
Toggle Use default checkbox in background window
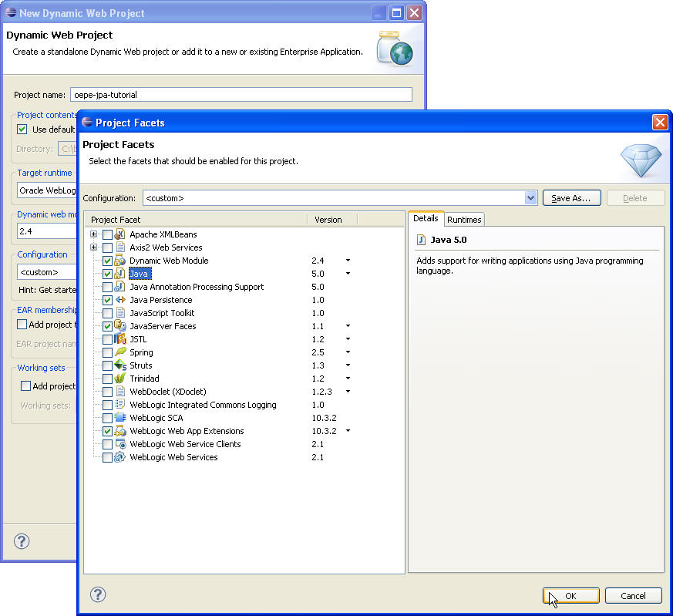(x=22, y=130)
